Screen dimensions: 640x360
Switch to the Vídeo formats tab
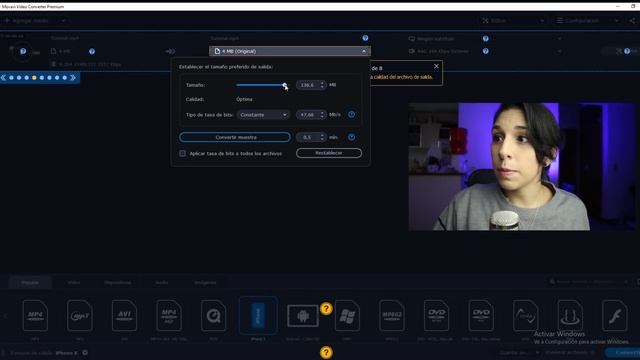[x=74, y=282]
